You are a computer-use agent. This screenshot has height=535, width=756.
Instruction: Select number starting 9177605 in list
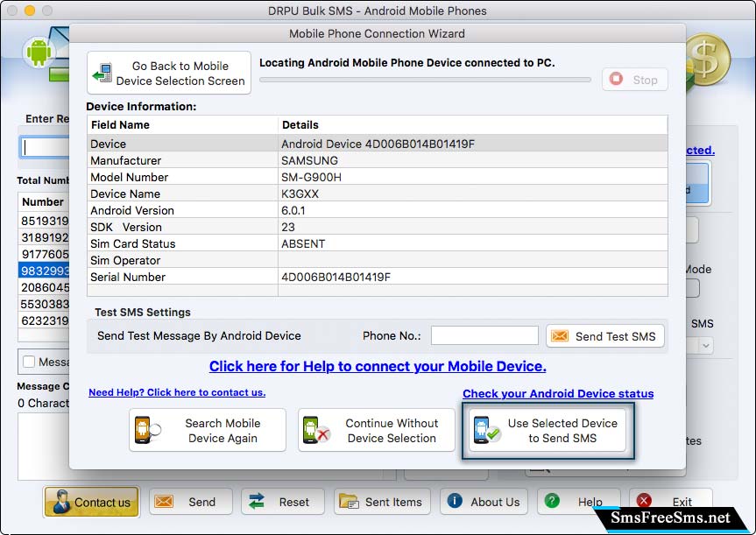click(x=45, y=254)
